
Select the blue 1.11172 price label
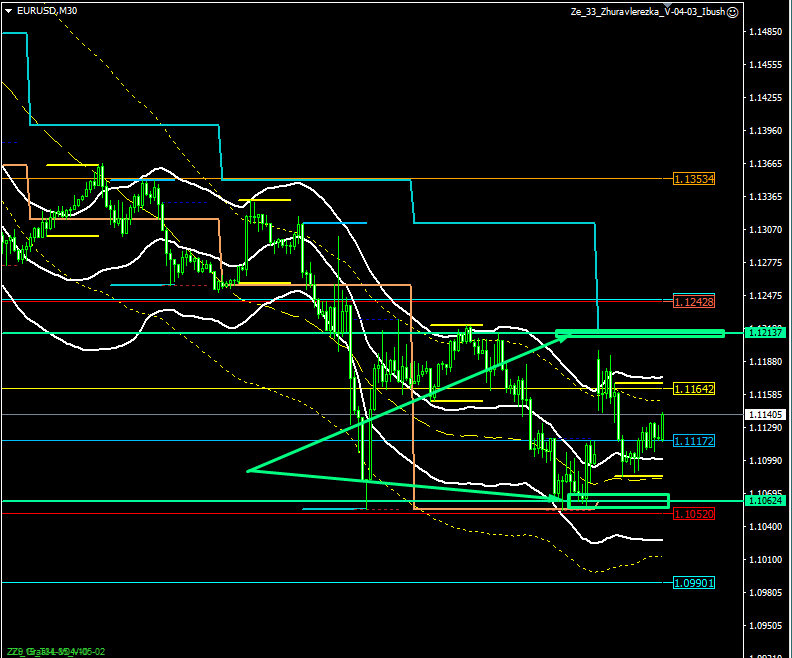click(693, 440)
